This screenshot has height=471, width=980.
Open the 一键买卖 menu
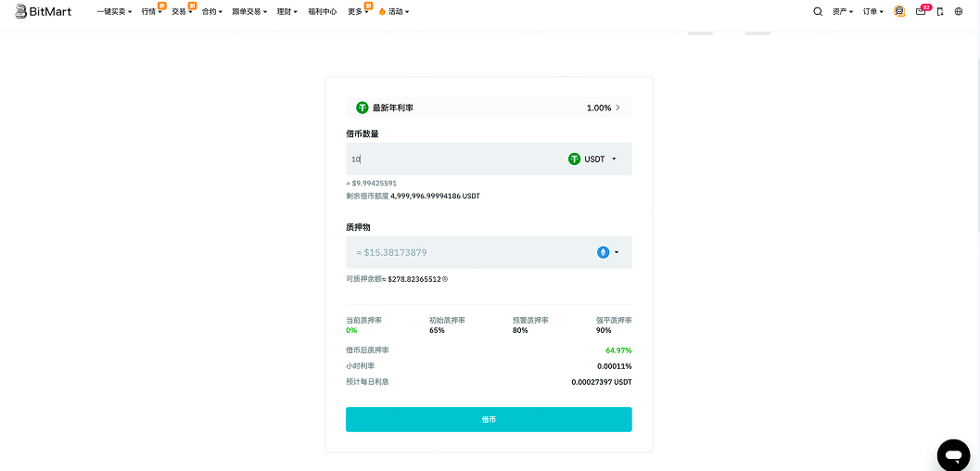114,12
